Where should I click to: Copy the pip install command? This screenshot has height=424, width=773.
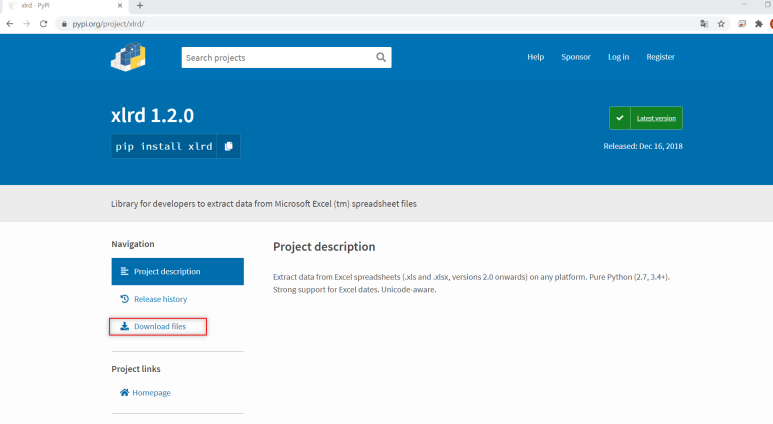click(228, 146)
